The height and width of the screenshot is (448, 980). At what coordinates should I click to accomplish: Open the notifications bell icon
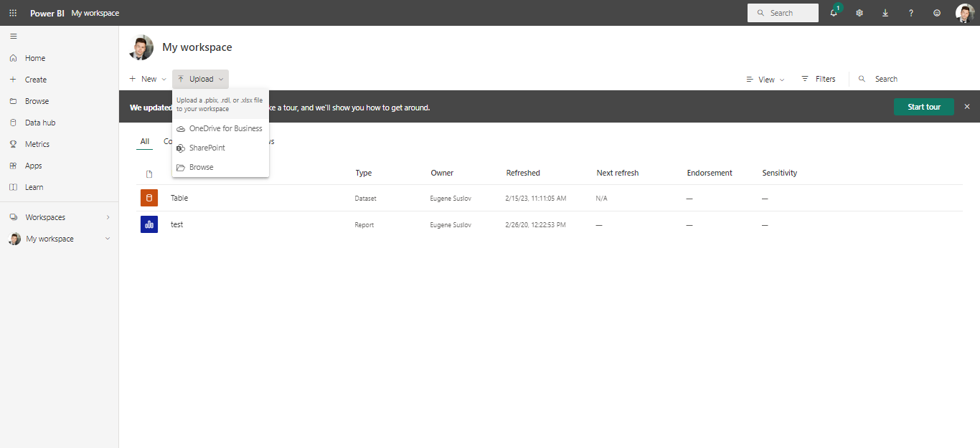click(x=834, y=13)
